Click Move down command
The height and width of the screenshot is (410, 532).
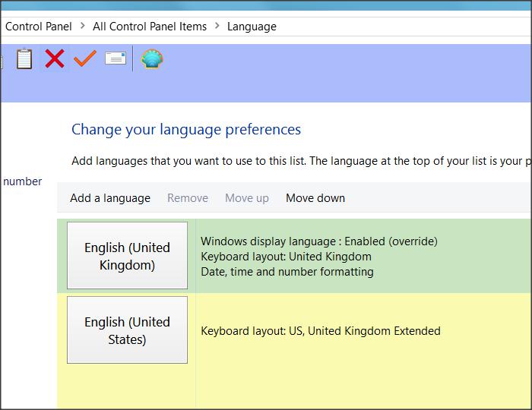(x=315, y=198)
